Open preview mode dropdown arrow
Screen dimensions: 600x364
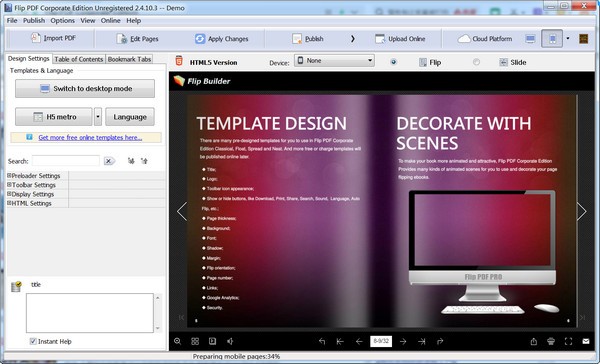pos(568,38)
